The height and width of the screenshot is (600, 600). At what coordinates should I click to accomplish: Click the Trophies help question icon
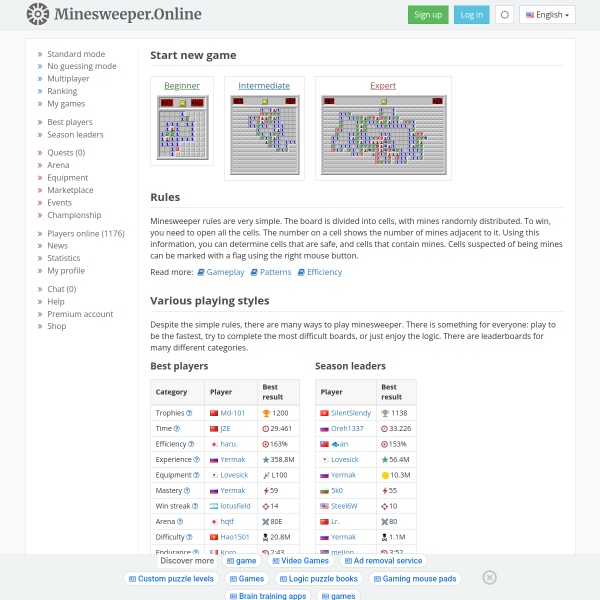click(189, 413)
